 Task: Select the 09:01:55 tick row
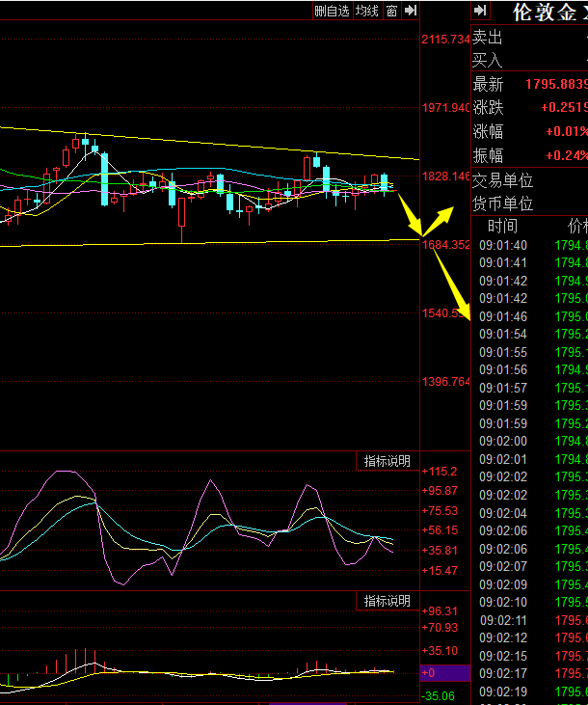tap(530, 353)
